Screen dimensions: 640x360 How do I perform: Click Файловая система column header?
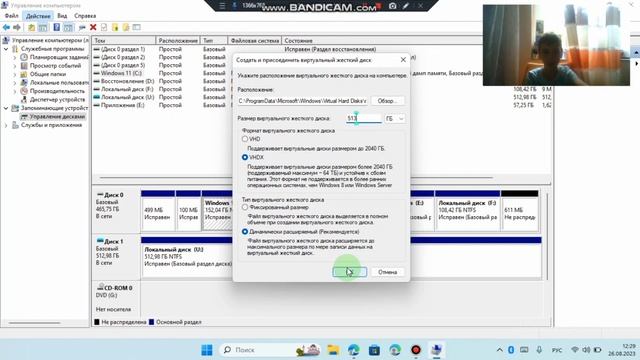(x=255, y=40)
